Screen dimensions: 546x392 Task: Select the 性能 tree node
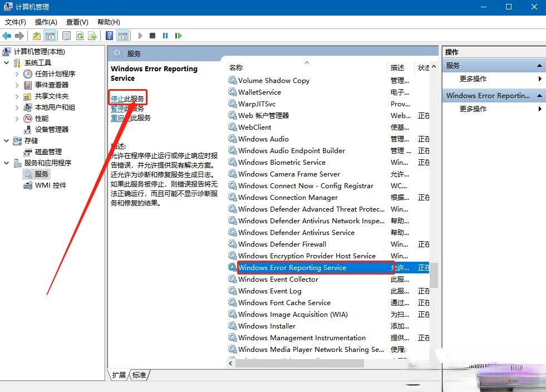42,119
